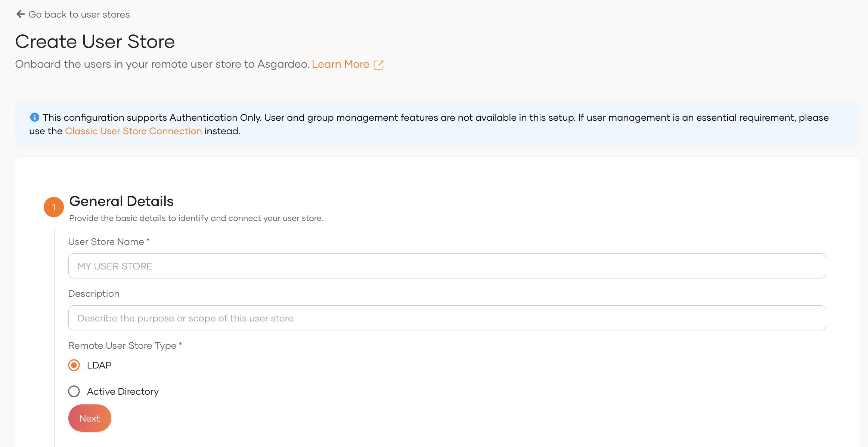Open the Learn More link

click(340, 64)
